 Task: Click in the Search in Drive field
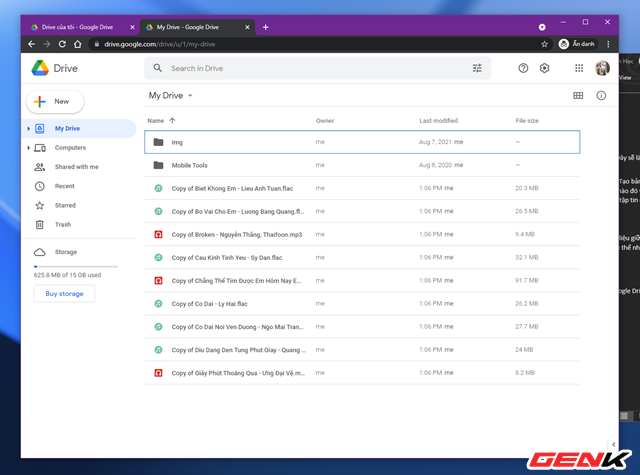[x=318, y=68]
